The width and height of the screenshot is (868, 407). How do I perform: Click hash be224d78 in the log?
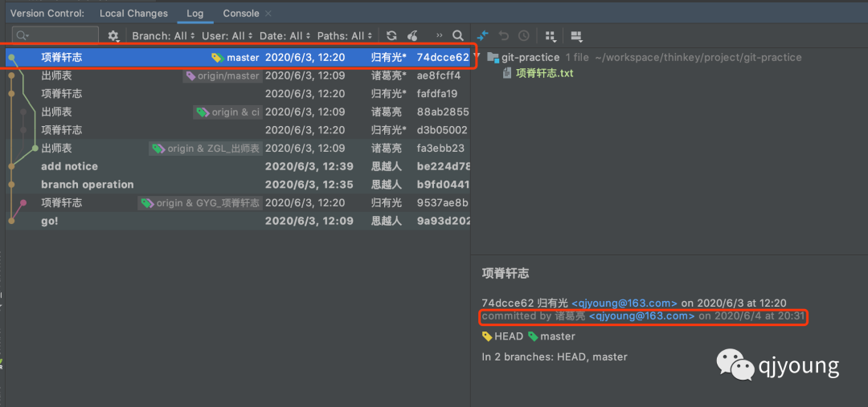444,166
